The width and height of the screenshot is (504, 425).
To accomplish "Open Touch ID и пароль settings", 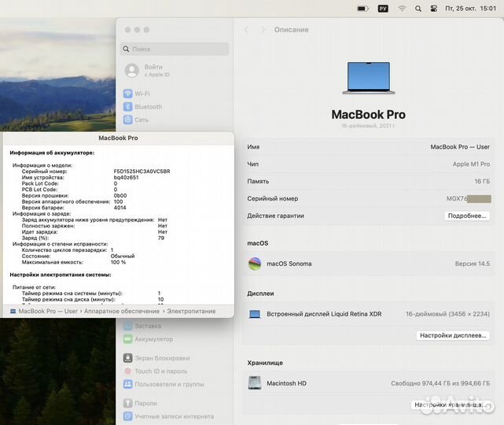I will [x=160, y=371].
